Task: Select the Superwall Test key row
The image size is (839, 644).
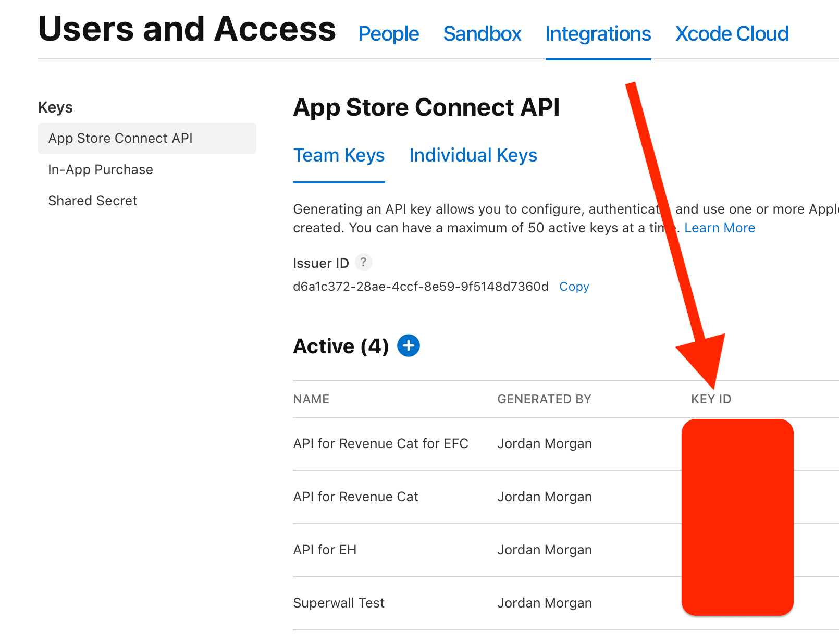Action: coord(339,603)
